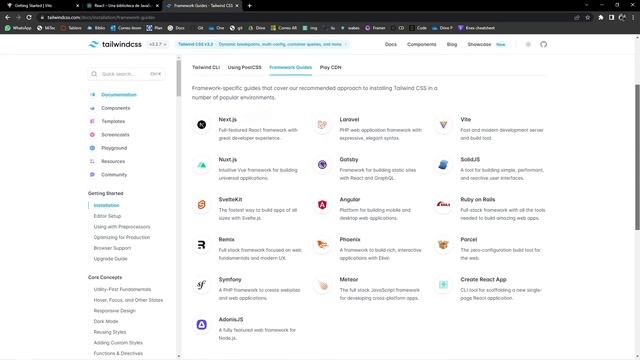
Task: Click the Create React App icon
Action: pyautogui.click(x=443, y=285)
